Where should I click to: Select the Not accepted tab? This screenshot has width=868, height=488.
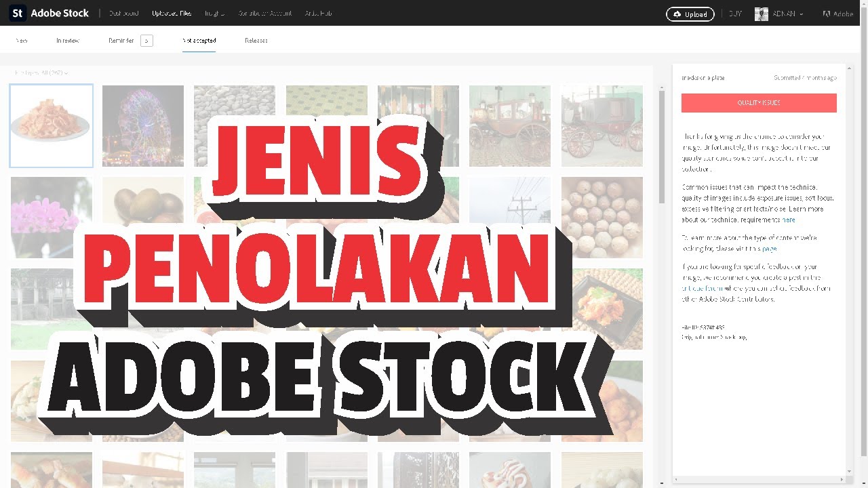pos(199,41)
